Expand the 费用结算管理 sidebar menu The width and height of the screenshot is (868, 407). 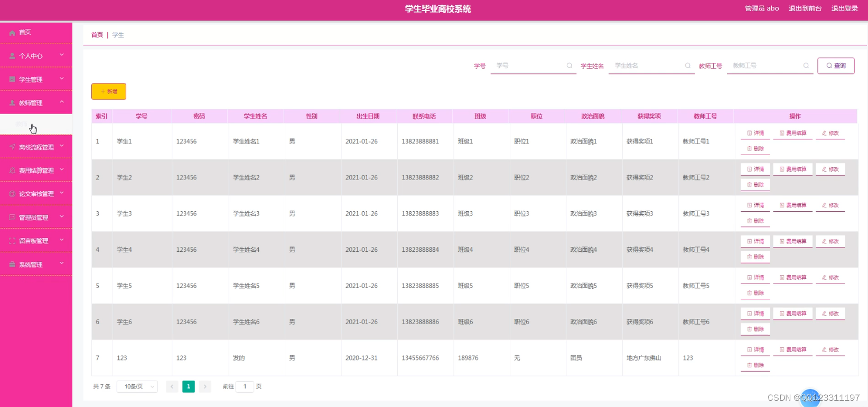point(36,170)
